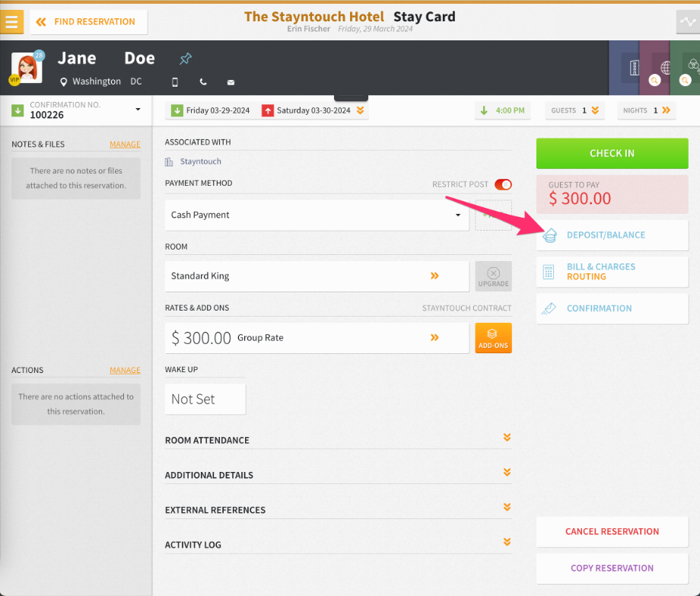
Task: Click the room Upgrade button
Action: pos(493,276)
